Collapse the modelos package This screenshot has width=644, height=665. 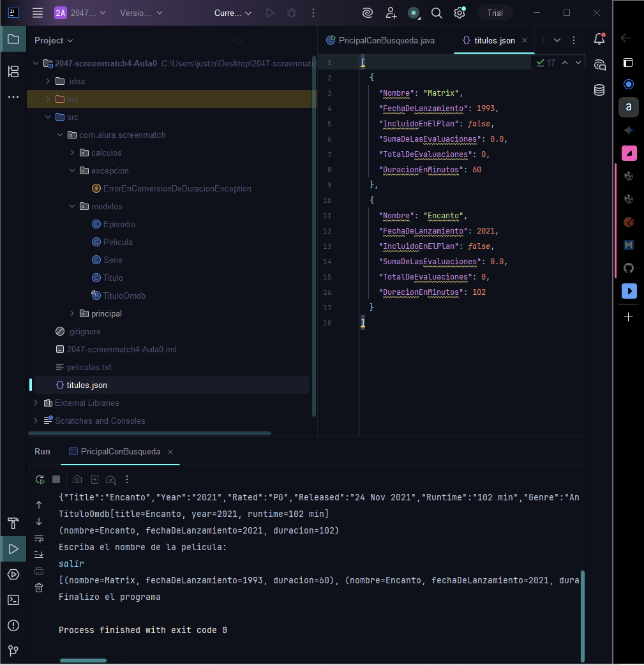coord(72,206)
